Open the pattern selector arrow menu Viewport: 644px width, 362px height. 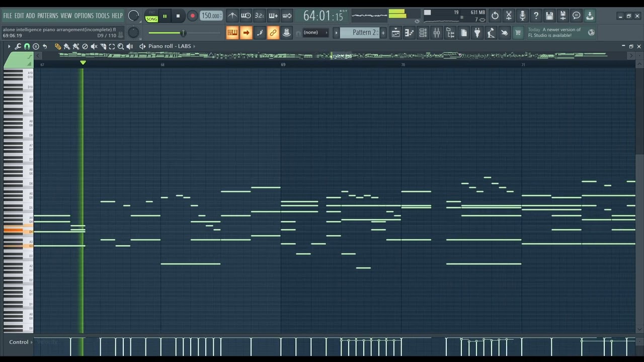coord(337,33)
